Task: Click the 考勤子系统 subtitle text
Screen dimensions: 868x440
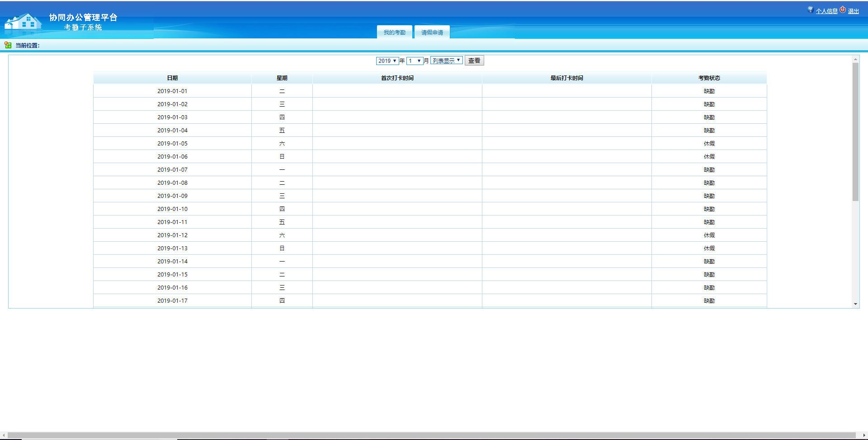Action: [x=83, y=28]
